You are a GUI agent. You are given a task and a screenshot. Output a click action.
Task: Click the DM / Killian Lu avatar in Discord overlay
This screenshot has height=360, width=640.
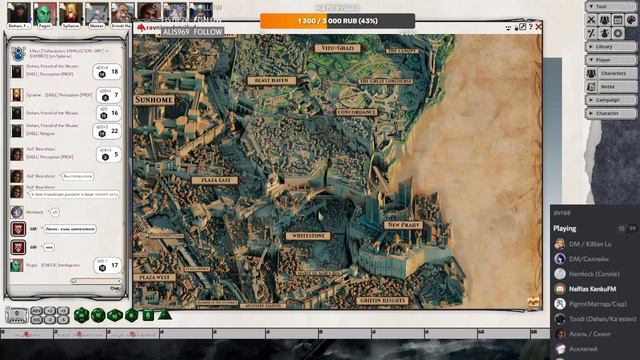pos(560,244)
